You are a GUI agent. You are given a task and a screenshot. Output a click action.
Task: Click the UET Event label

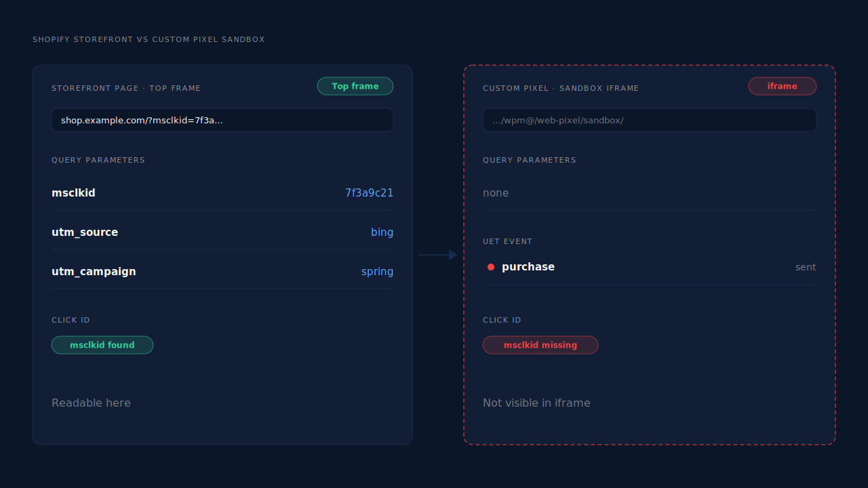pyautogui.click(x=508, y=241)
